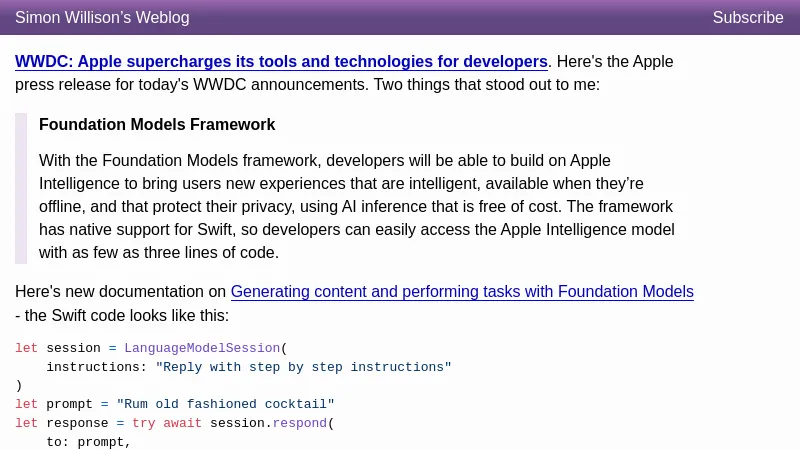Open the WWDC Apple supercharges tools link
800x450 pixels.
pyautogui.click(x=281, y=62)
